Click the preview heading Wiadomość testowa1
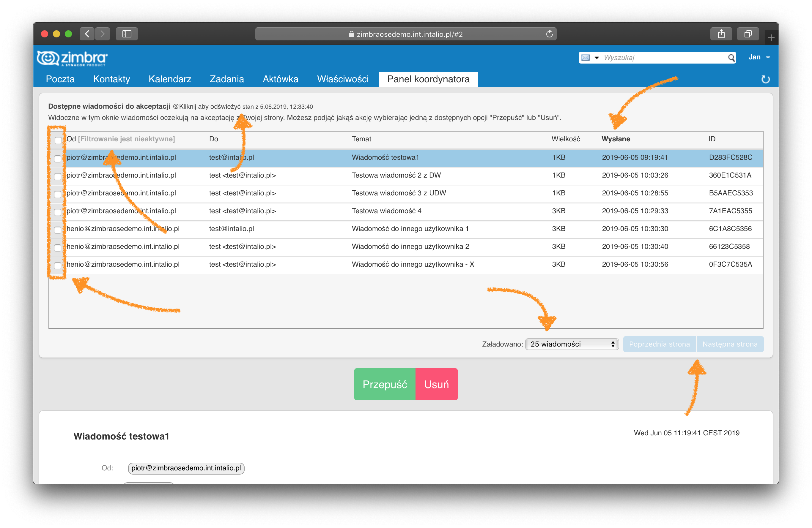Viewport: 812px width, 528px height. pos(121,436)
